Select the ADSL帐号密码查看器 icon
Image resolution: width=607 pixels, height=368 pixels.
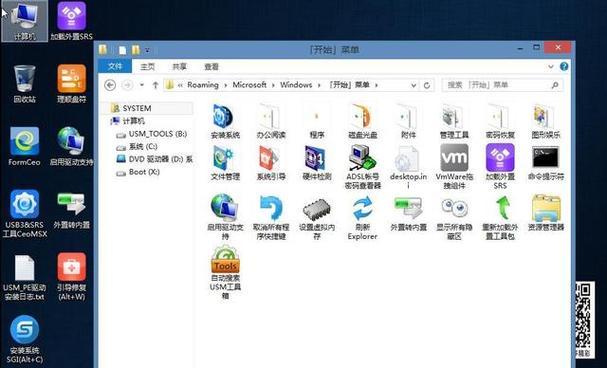363,167
